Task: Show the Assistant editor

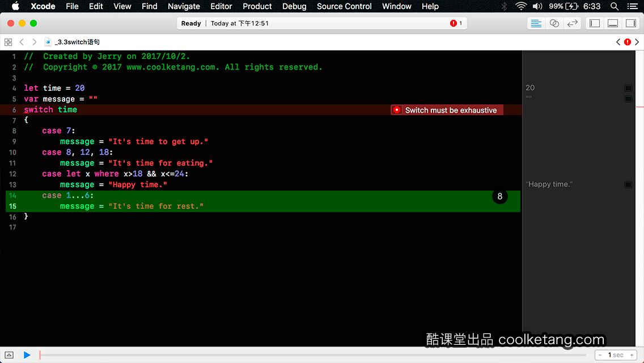Action: coord(554,23)
